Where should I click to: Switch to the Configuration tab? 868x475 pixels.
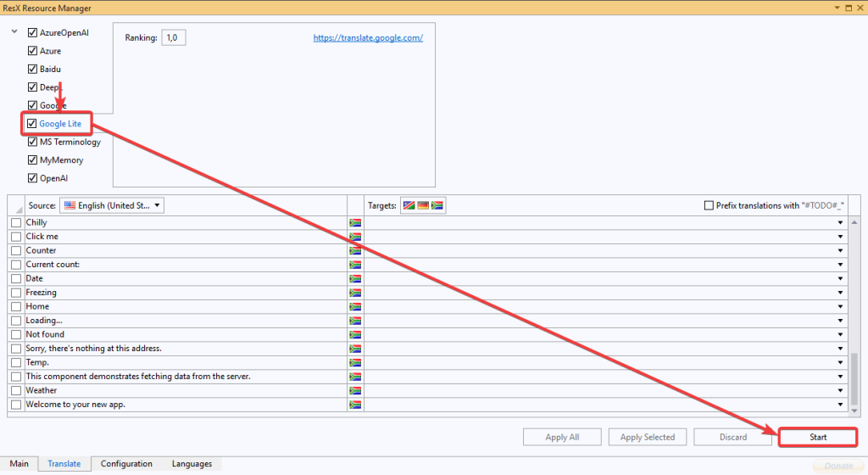tap(126, 464)
